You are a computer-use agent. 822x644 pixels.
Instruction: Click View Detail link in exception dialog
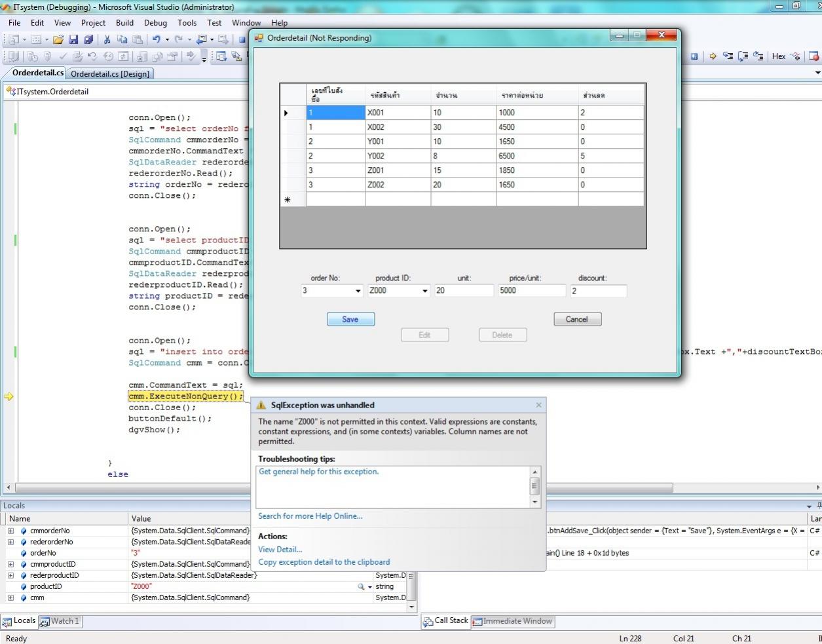coord(280,550)
